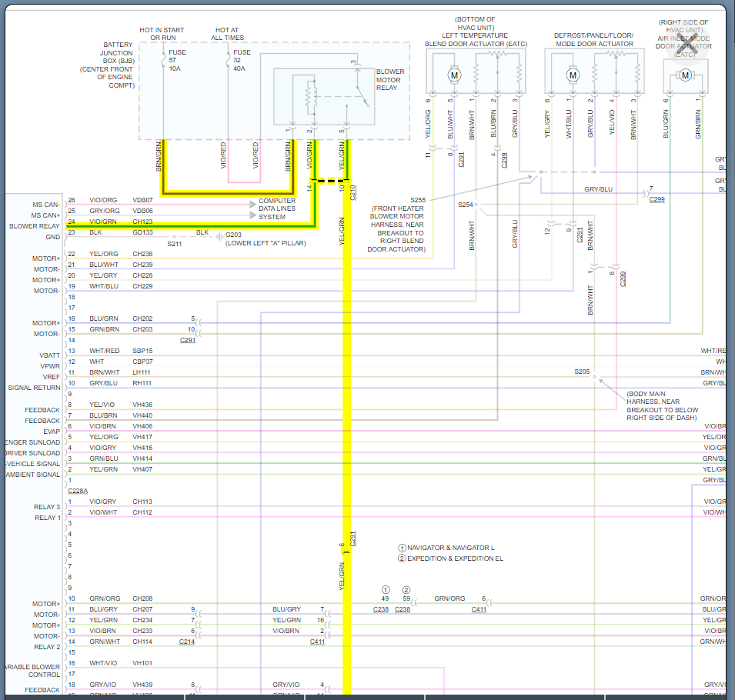The height and width of the screenshot is (700, 735).
Task: Select circuit code SBP15 on the VBATT row
Action: [142, 351]
